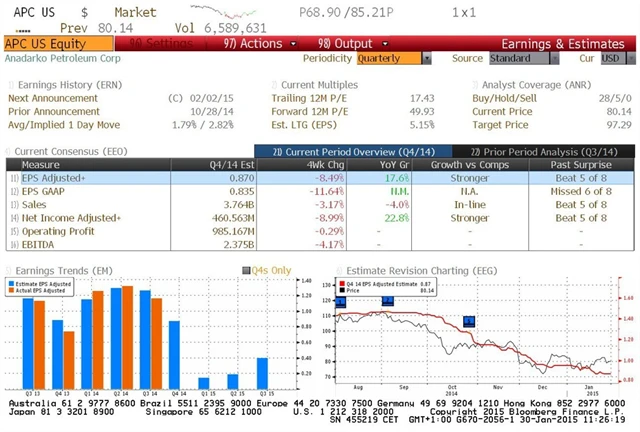640x432 pixels.
Task: Open the Periodicity dropdown set to Quarterly
Action: click(x=393, y=58)
